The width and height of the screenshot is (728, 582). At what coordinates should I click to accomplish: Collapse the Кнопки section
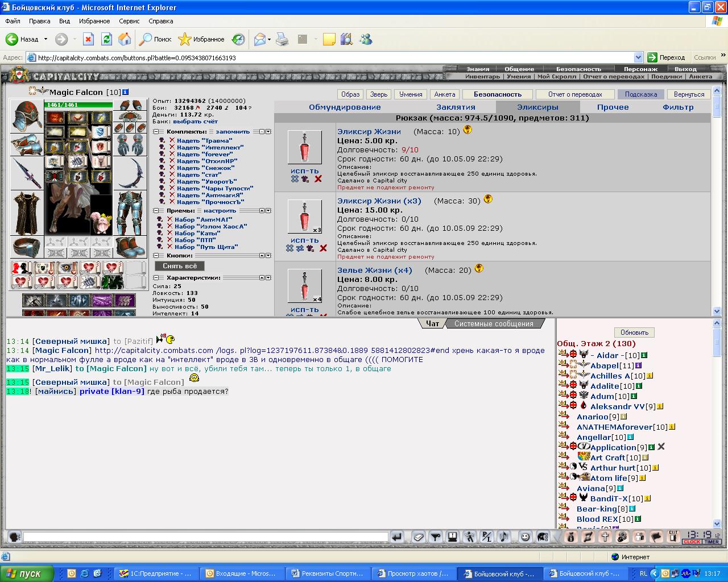click(x=156, y=255)
